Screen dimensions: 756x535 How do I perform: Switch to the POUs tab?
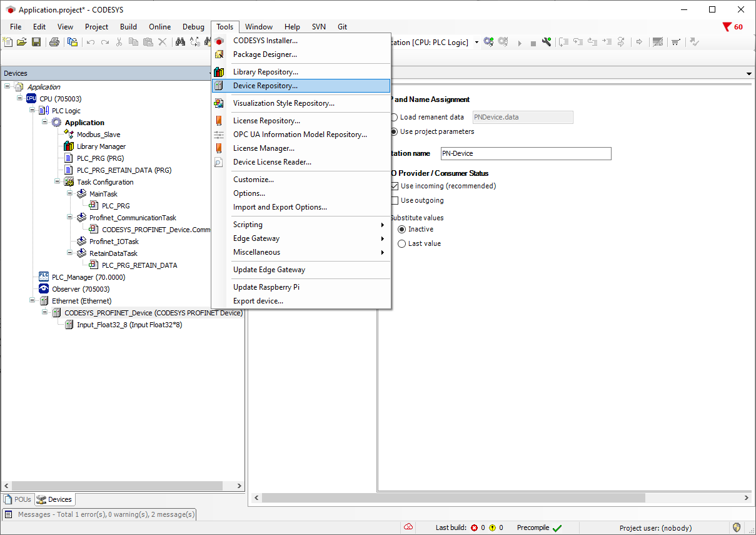tap(18, 499)
